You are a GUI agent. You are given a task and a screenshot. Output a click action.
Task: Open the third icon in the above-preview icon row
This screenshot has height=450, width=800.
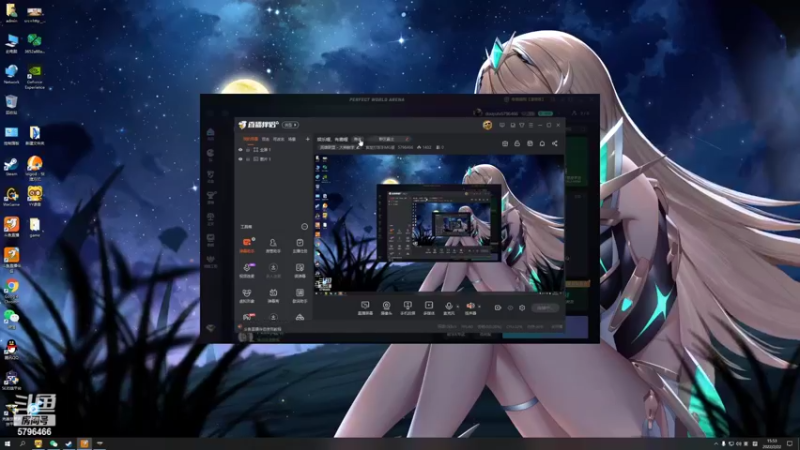pos(530,143)
